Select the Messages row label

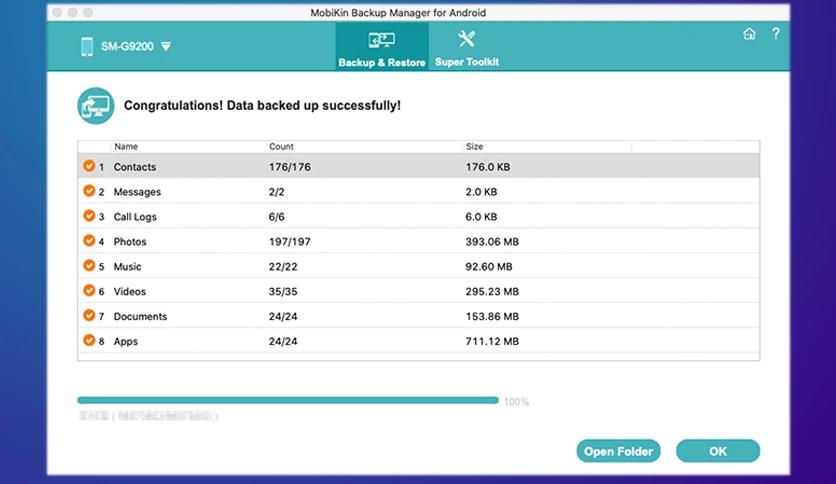(x=137, y=192)
